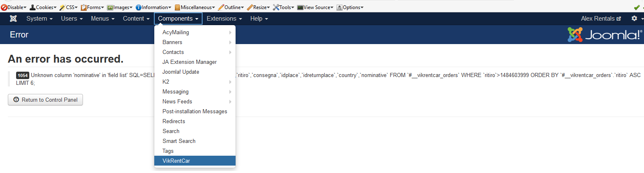Click the Disable toolbar icon
This screenshot has width=644, height=173.
pos(4,7)
